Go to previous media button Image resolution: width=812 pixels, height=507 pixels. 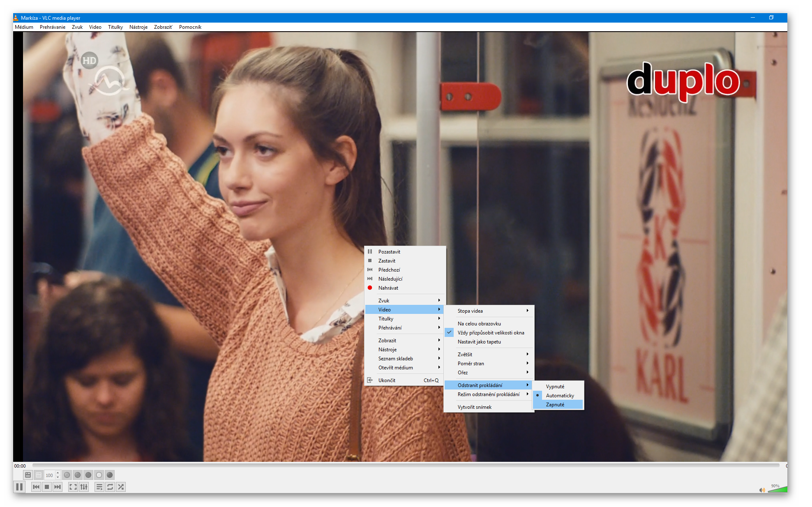point(36,487)
